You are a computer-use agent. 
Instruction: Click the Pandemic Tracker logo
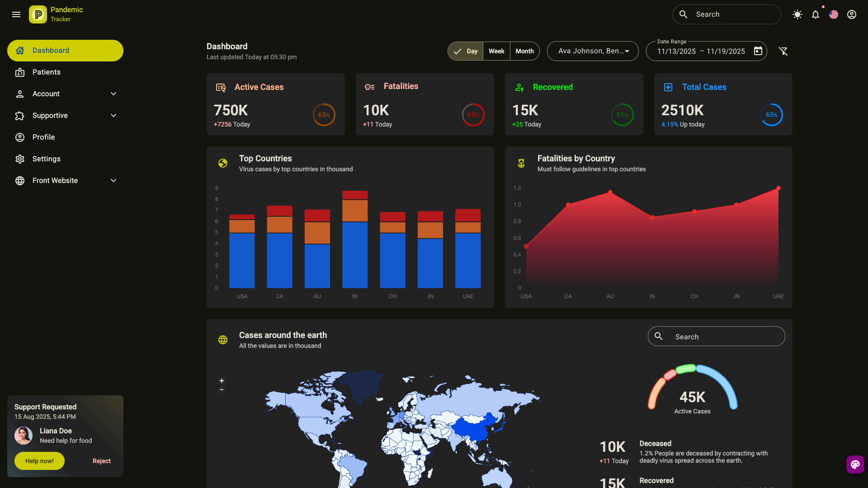point(38,14)
